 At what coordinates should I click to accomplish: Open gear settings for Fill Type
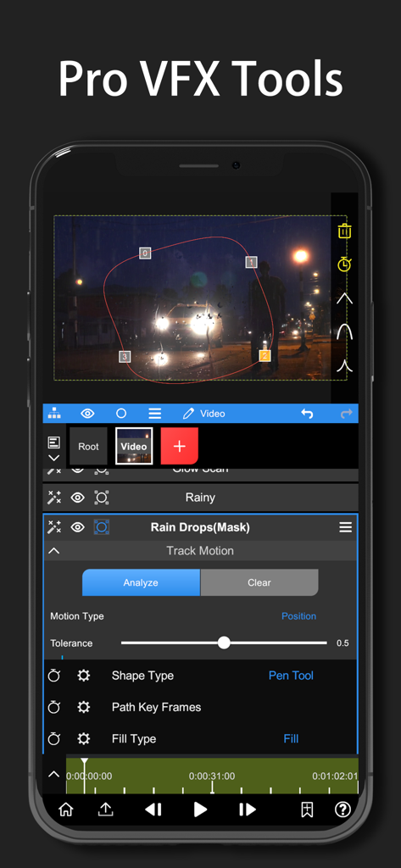(x=84, y=738)
